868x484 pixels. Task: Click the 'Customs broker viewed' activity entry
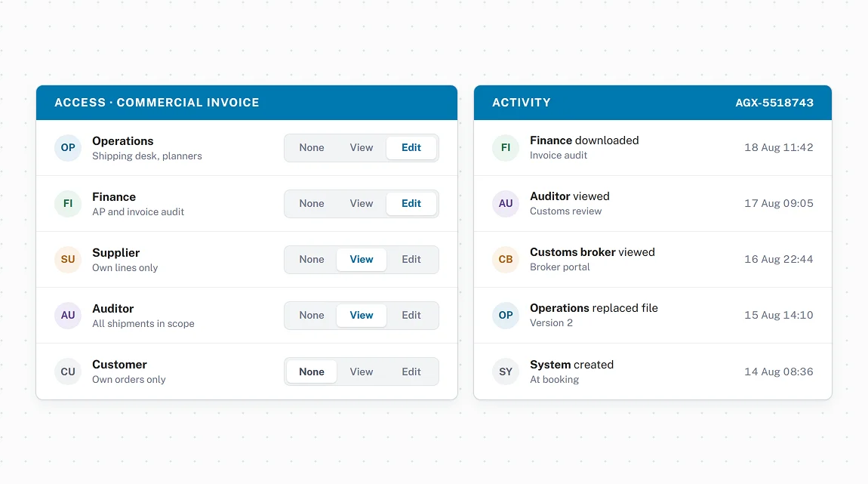pos(653,260)
